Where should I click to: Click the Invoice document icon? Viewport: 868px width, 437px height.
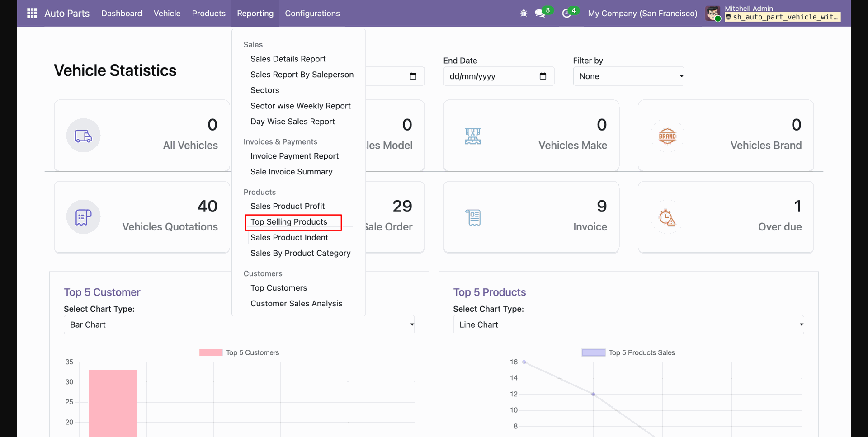pos(473,217)
